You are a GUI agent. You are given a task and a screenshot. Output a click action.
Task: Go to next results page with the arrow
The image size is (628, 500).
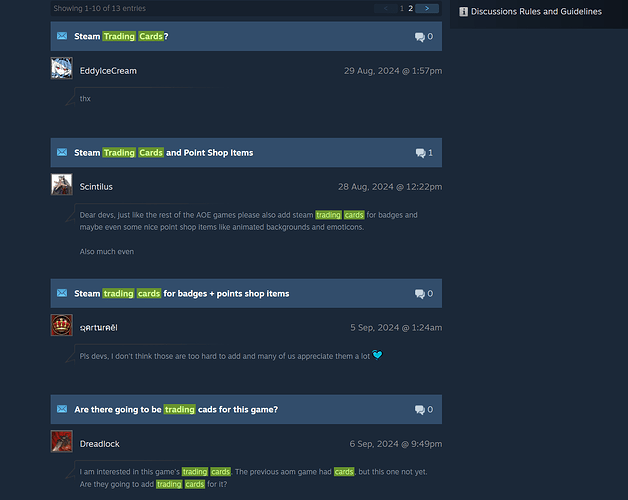coord(427,8)
